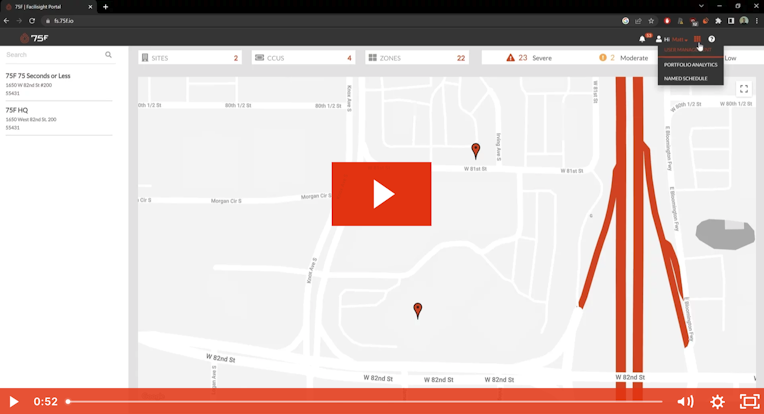The image size is (764, 414).
Task: Click the player bar play icon
Action: coord(14,401)
